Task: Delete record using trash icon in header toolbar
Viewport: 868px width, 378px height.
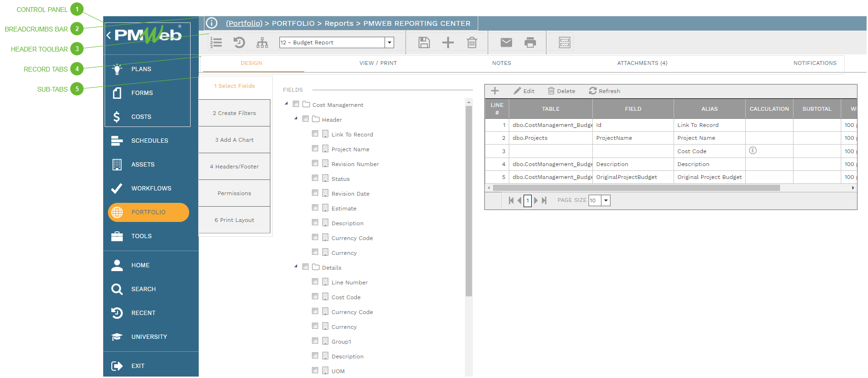Action: pos(472,42)
